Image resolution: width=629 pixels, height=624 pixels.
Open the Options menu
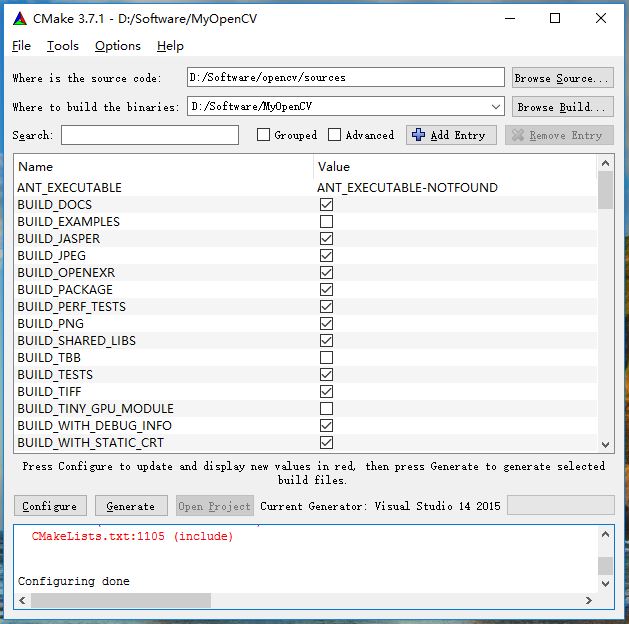pos(118,46)
